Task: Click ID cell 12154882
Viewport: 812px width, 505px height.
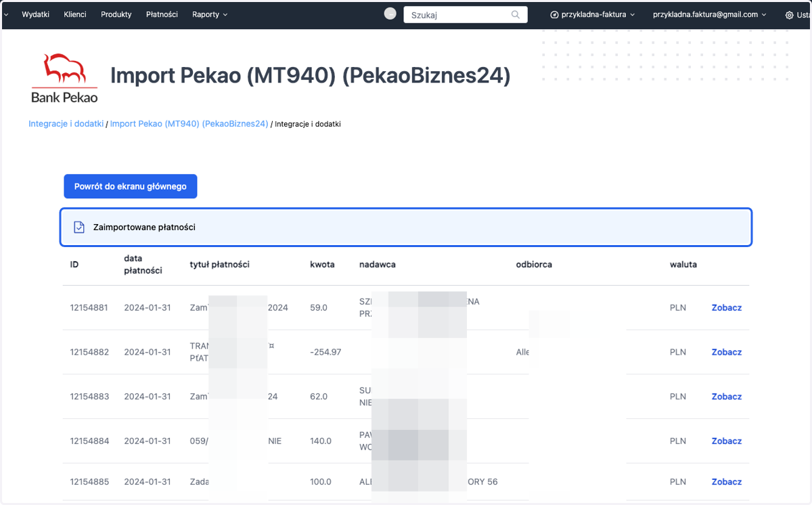Action: (89, 352)
